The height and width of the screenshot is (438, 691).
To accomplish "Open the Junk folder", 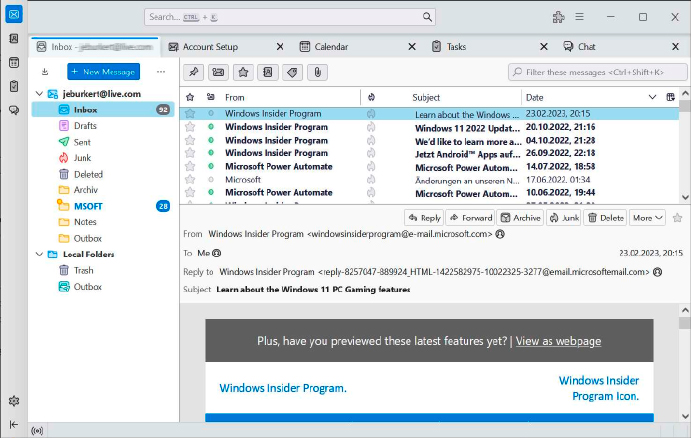I will click(x=82, y=158).
